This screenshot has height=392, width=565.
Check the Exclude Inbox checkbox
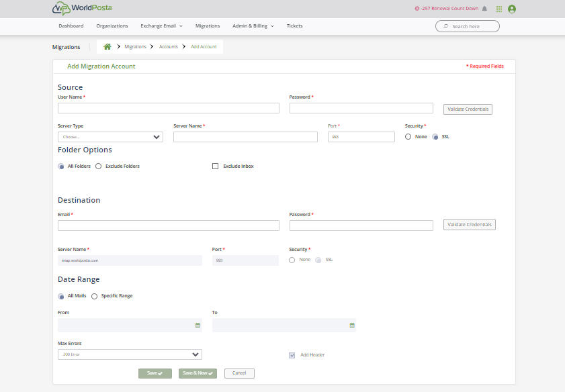coord(216,166)
